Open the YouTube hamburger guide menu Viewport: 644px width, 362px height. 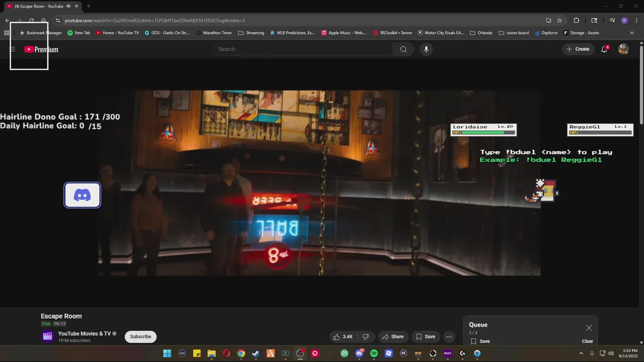tap(12, 49)
